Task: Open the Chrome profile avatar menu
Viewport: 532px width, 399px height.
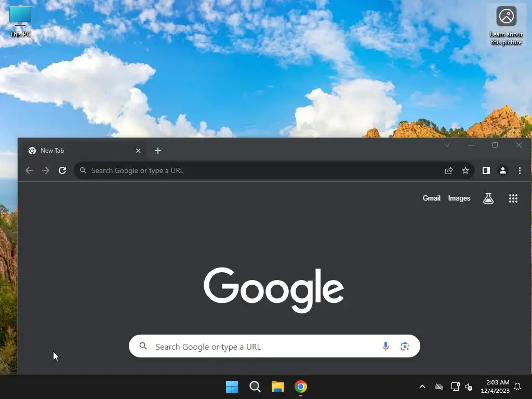Action: (x=503, y=170)
